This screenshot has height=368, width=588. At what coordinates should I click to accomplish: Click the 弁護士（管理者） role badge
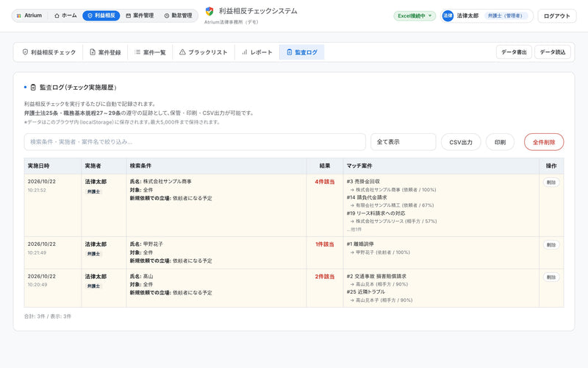point(505,15)
